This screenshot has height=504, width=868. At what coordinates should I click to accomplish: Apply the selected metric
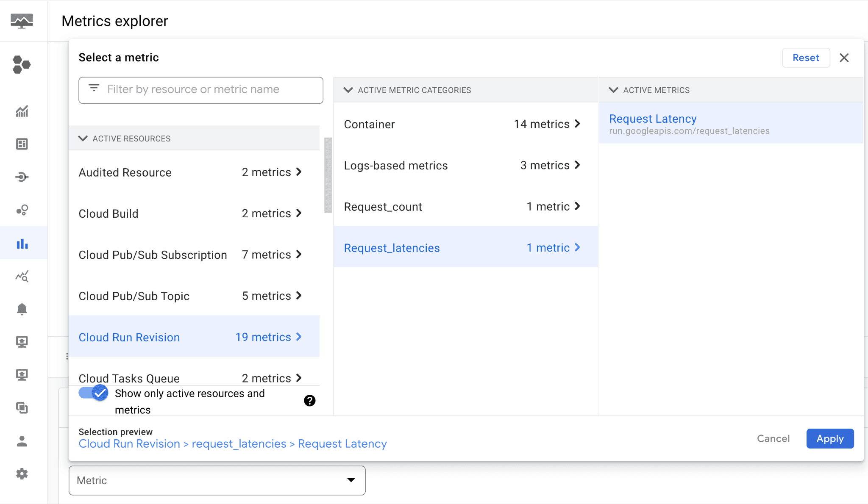[x=829, y=438]
